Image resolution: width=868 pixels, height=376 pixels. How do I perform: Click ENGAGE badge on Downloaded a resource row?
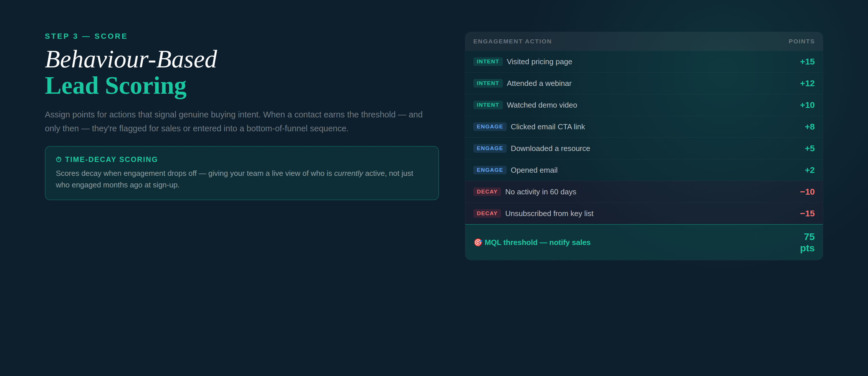(x=490, y=148)
